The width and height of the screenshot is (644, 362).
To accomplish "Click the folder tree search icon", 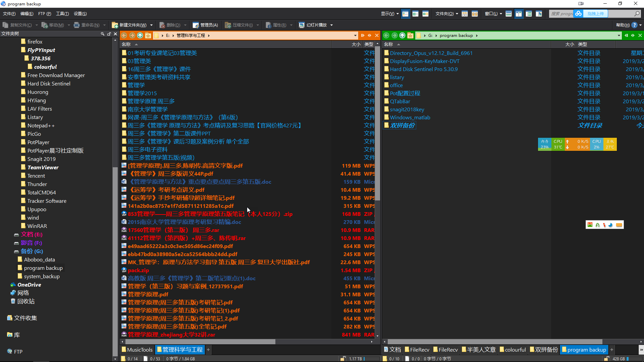I will click(x=103, y=34).
